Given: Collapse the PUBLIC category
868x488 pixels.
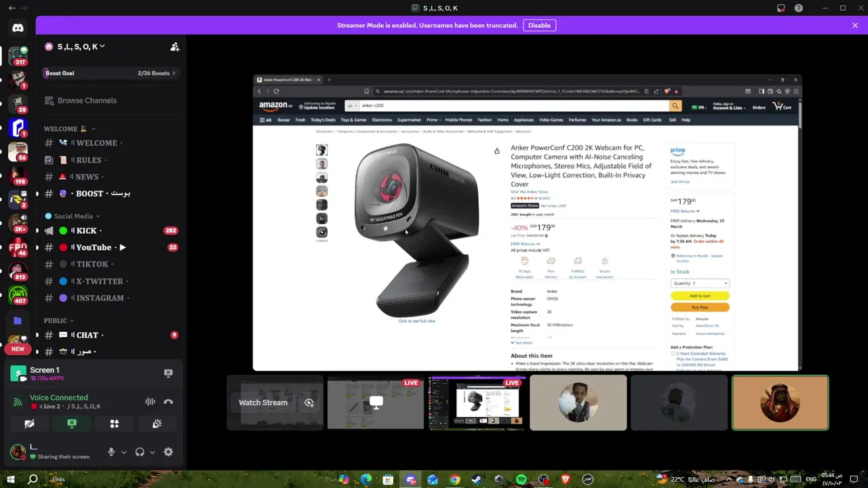Looking at the screenshot, I should (x=59, y=321).
